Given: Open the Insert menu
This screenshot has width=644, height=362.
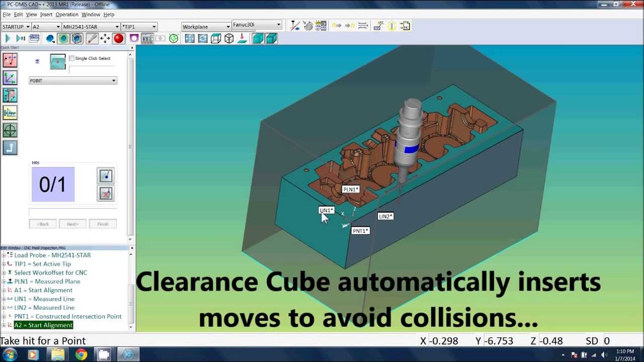Looking at the screenshot, I should (46, 15).
